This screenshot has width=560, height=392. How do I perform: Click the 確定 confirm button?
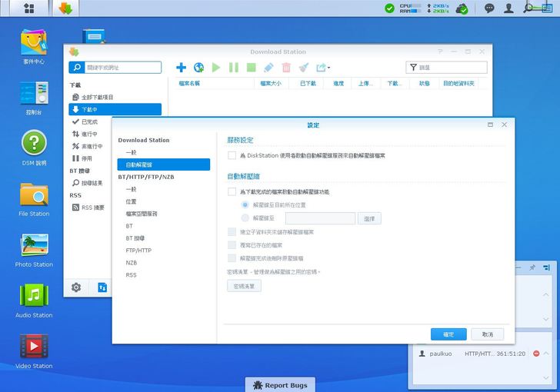point(448,334)
